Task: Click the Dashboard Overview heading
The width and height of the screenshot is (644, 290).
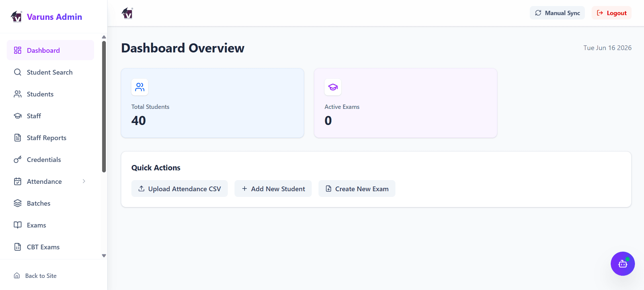Action: click(x=183, y=48)
